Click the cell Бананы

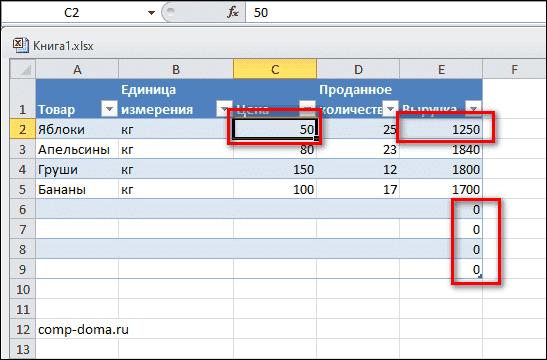pos(77,189)
